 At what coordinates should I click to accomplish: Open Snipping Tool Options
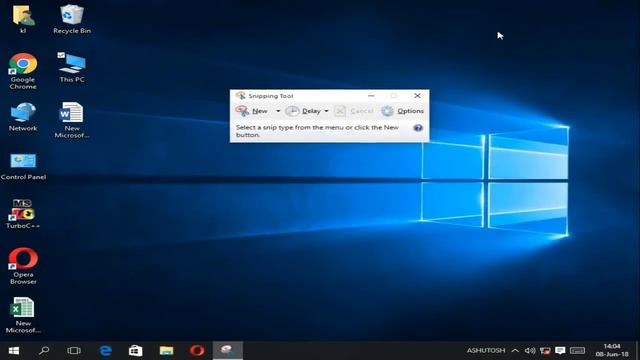[x=402, y=111]
